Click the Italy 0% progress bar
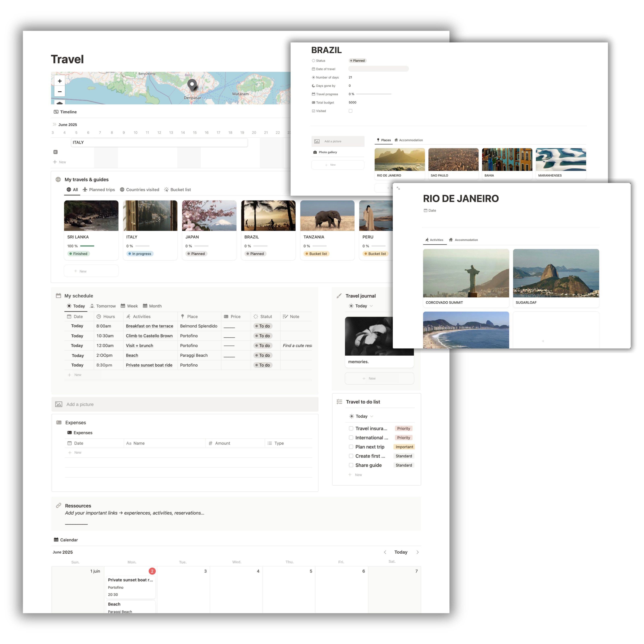Viewport: 644px width, 644px height. [x=142, y=246]
